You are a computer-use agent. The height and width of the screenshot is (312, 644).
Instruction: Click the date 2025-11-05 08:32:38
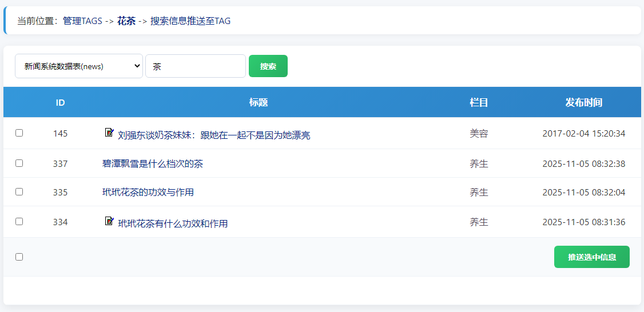point(584,164)
